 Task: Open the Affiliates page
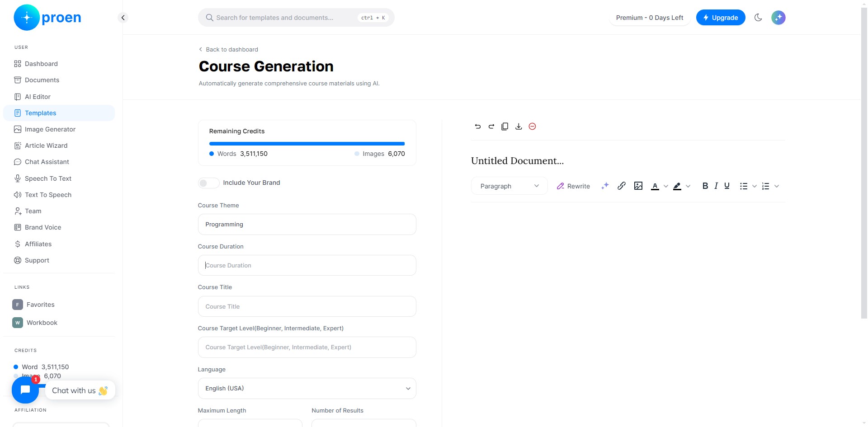(x=59, y=244)
